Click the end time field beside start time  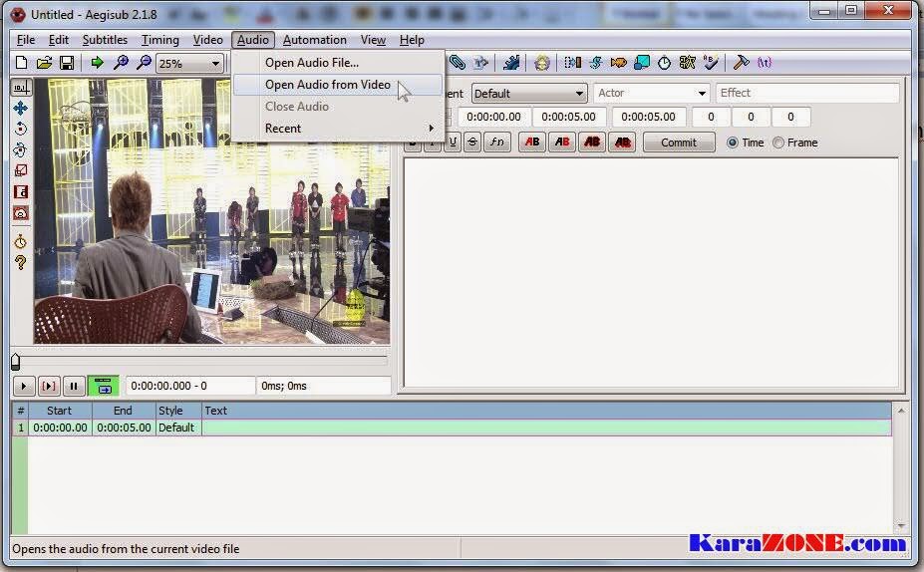pyautogui.click(x=569, y=117)
